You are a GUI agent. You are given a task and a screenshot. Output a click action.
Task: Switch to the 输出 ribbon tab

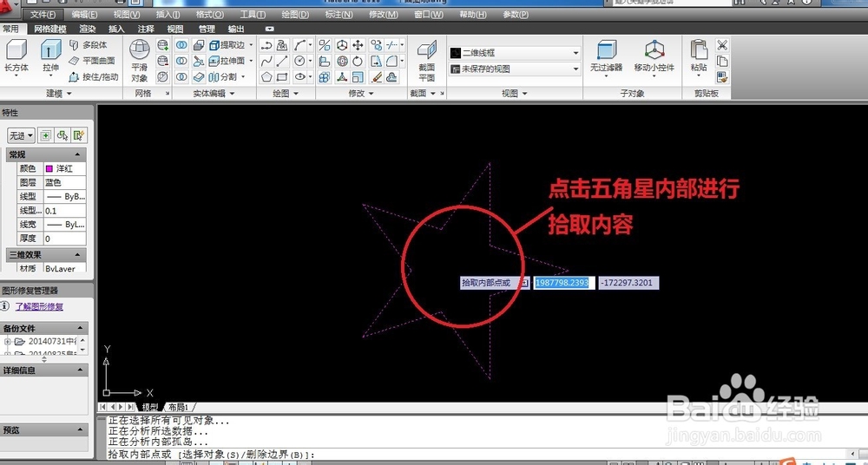(236, 29)
